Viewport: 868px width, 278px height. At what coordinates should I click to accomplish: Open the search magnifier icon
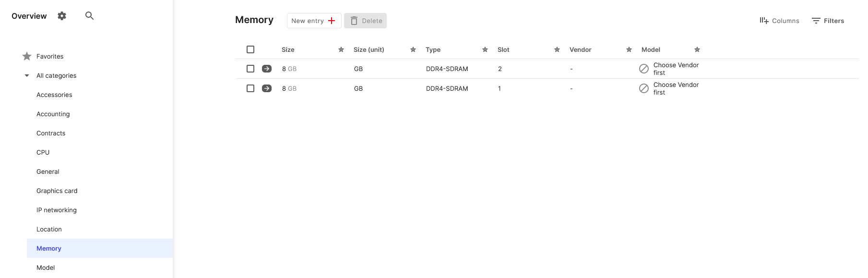(89, 16)
